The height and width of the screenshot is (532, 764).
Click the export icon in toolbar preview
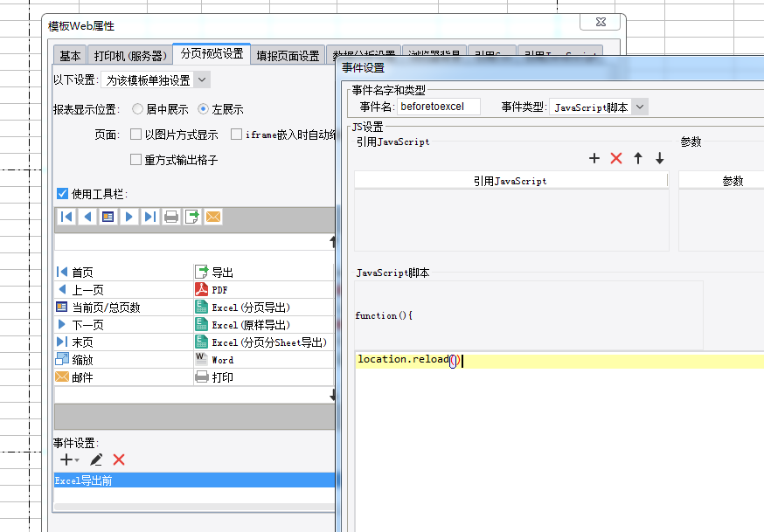[192, 217]
